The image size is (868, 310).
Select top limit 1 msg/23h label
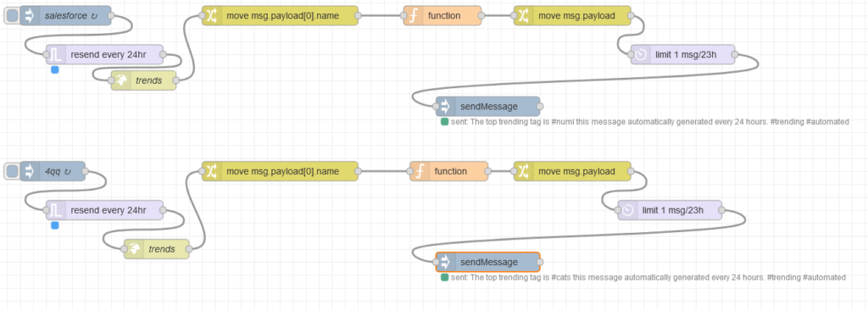pyautogui.click(x=685, y=55)
